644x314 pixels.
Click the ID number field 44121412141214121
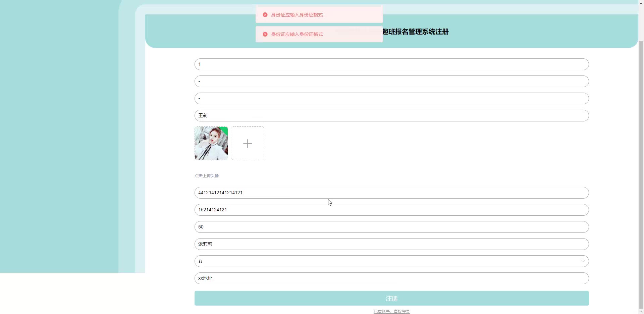tap(391, 193)
